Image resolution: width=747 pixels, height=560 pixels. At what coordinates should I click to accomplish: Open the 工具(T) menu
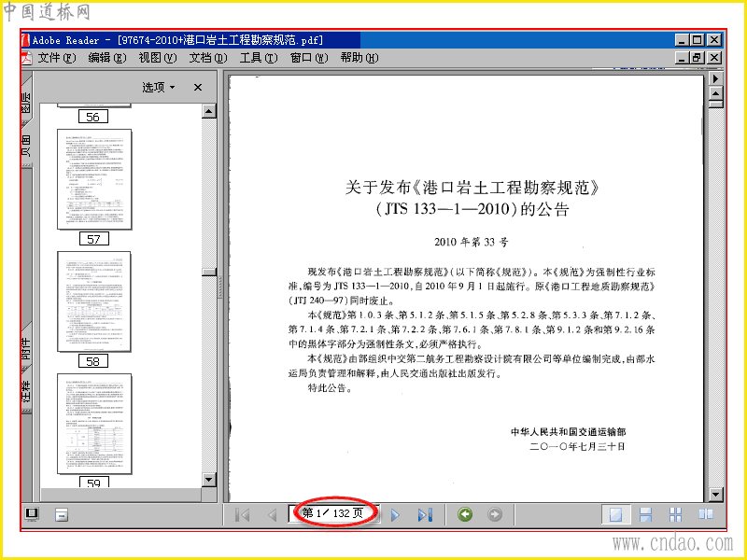(259, 58)
